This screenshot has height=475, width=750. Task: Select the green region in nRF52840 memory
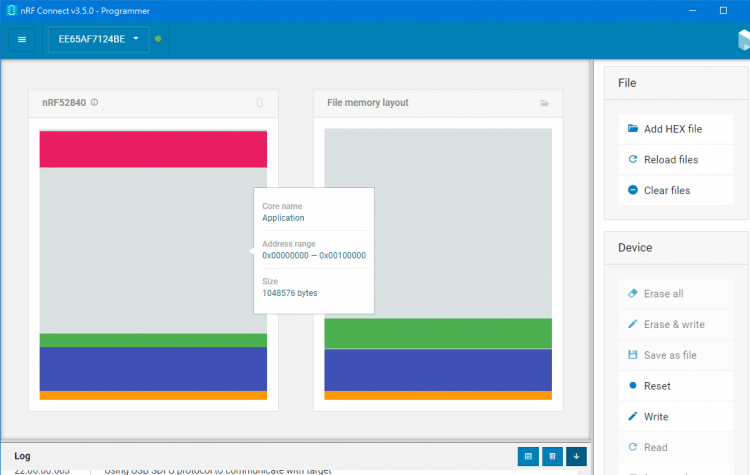(153, 340)
